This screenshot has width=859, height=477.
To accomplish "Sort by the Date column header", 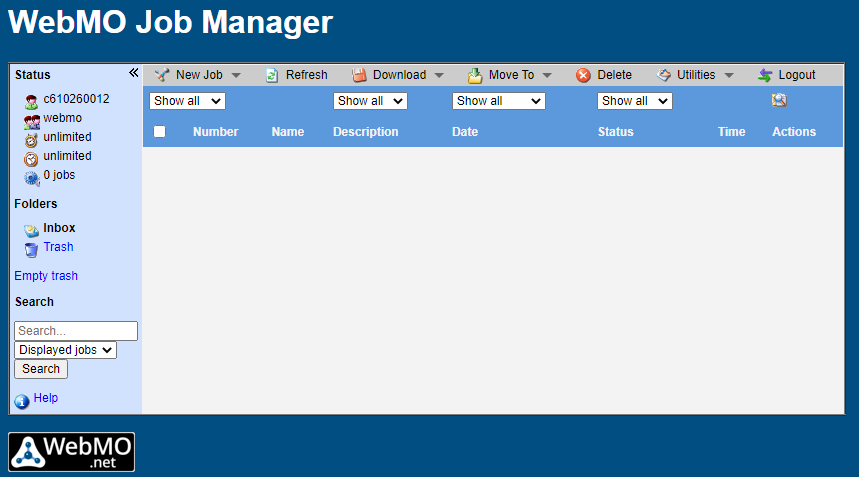I will (465, 132).
